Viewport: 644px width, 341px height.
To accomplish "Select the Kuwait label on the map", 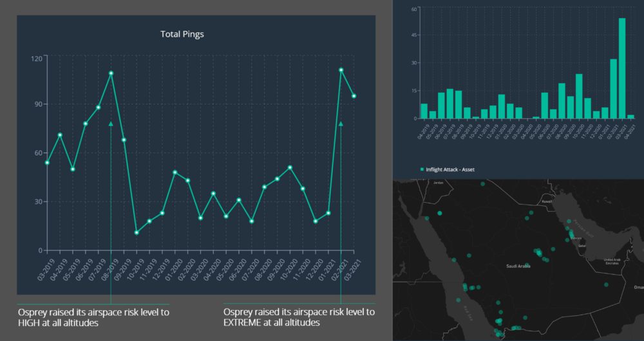I will [547, 201].
